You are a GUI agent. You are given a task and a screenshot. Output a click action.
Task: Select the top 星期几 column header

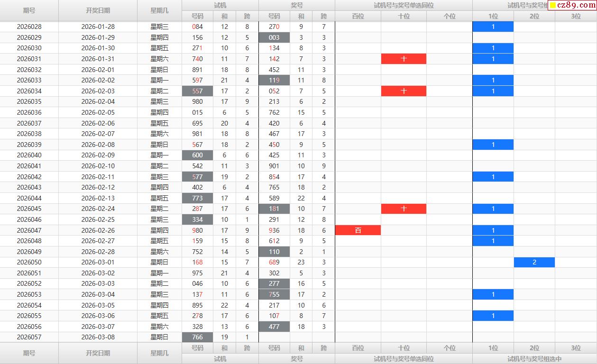coord(159,10)
